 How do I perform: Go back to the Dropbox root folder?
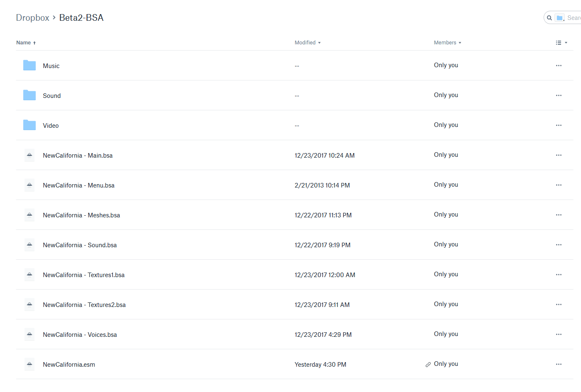pos(32,18)
